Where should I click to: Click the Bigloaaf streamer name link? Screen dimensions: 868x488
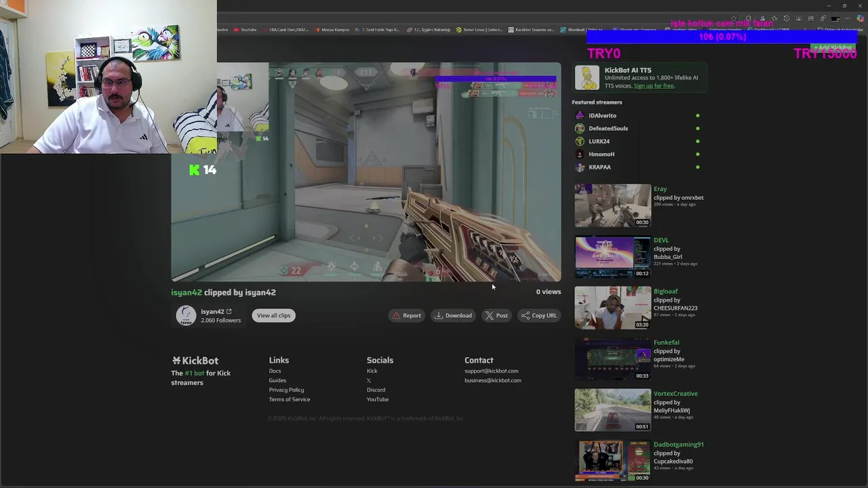click(x=665, y=291)
